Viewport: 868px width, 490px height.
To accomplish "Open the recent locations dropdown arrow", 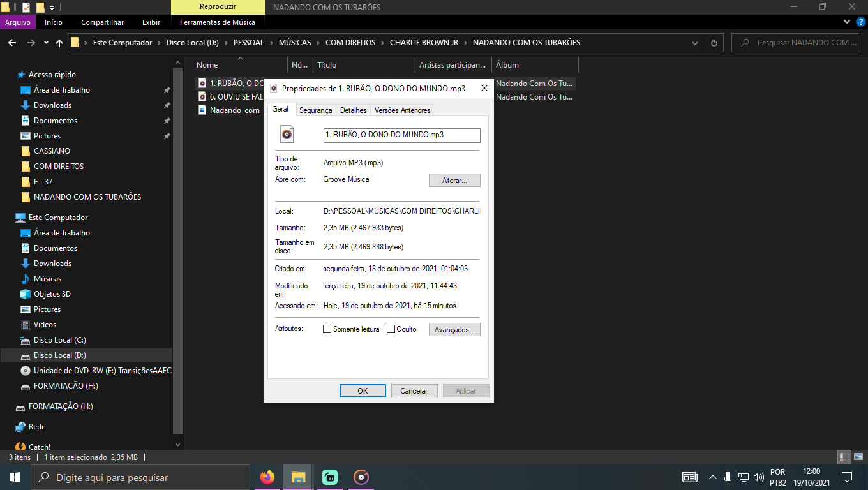I will click(x=46, y=43).
